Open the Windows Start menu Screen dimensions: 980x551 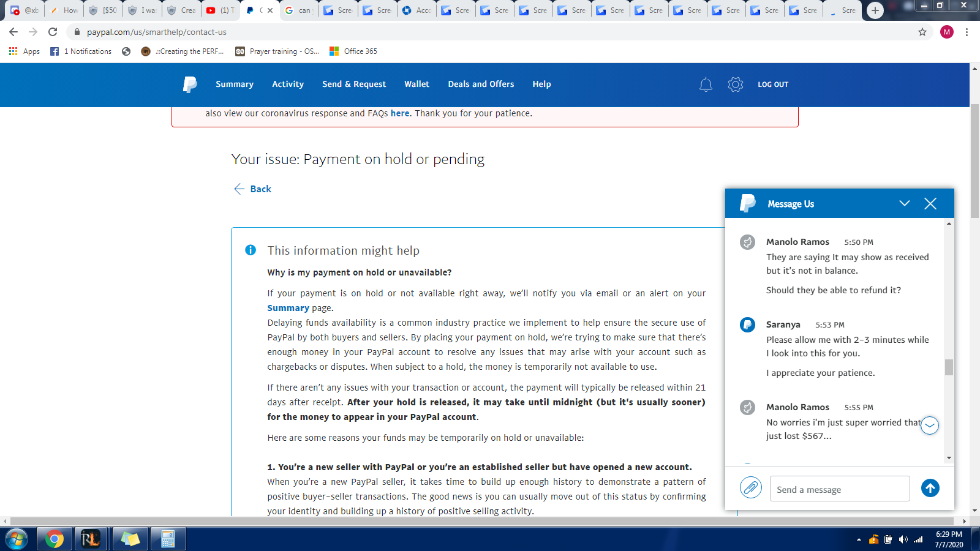(16, 539)
